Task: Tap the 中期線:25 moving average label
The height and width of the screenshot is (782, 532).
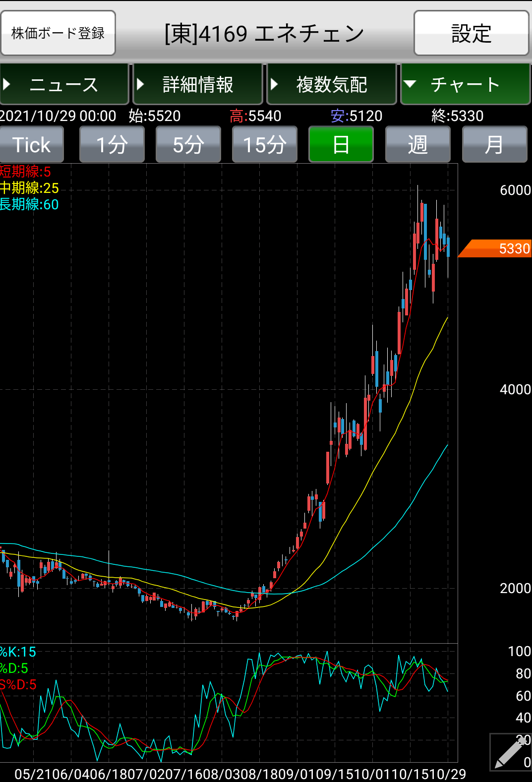Action: click(x=29, y=188)
